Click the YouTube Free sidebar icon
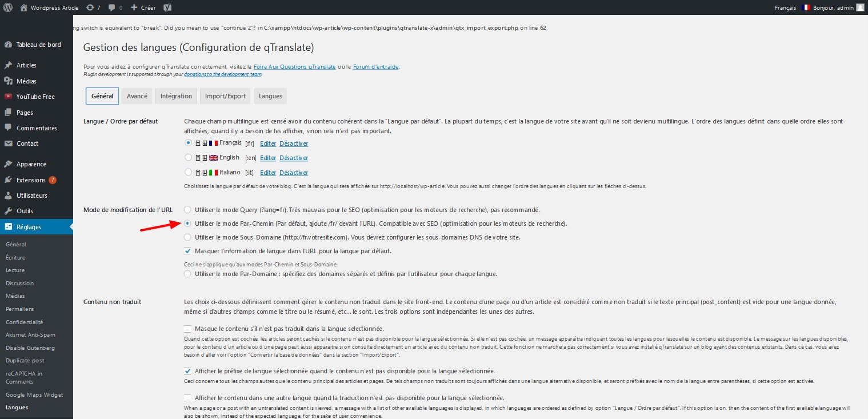The height and width of the screenshot is (419, 868). [x=8, y=97]
